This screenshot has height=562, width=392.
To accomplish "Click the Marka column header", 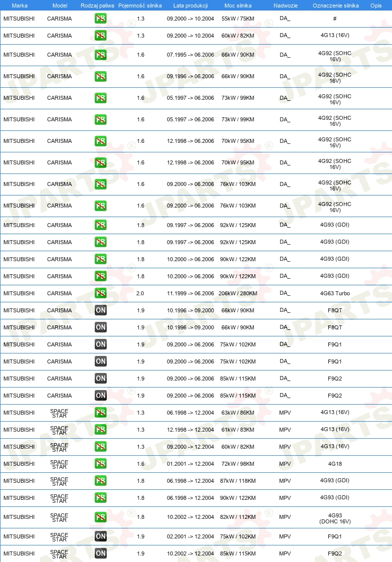I will [x=20, y=6].
